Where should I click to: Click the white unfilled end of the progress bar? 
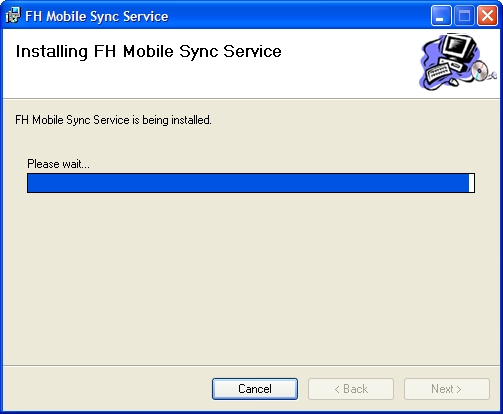tap(471, 183)
